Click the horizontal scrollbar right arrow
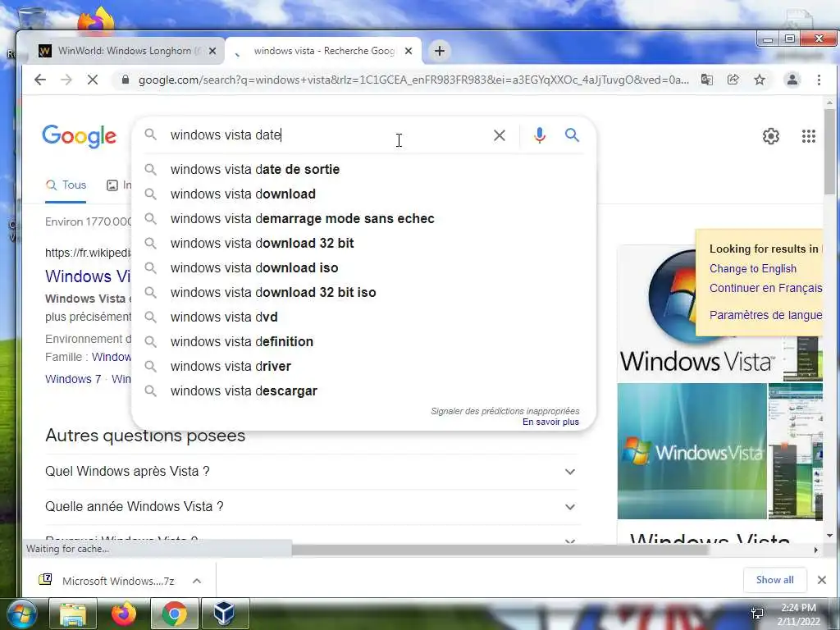Image resolution: width=840 pixels, height=630 pixels. 816,550
